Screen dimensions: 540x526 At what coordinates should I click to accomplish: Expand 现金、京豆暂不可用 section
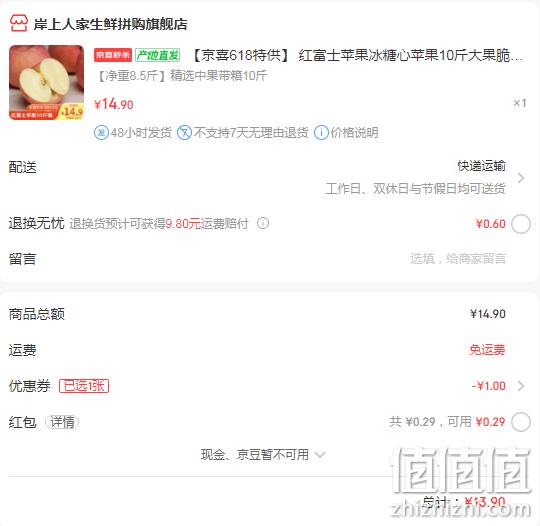tap(263, 455)
